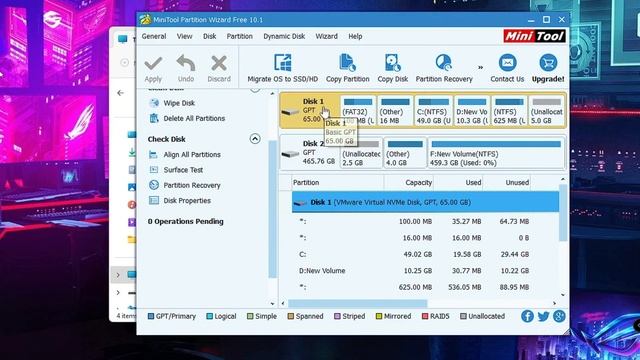
Task: Open the Wizard menu
Action: (x=327, y=36)
